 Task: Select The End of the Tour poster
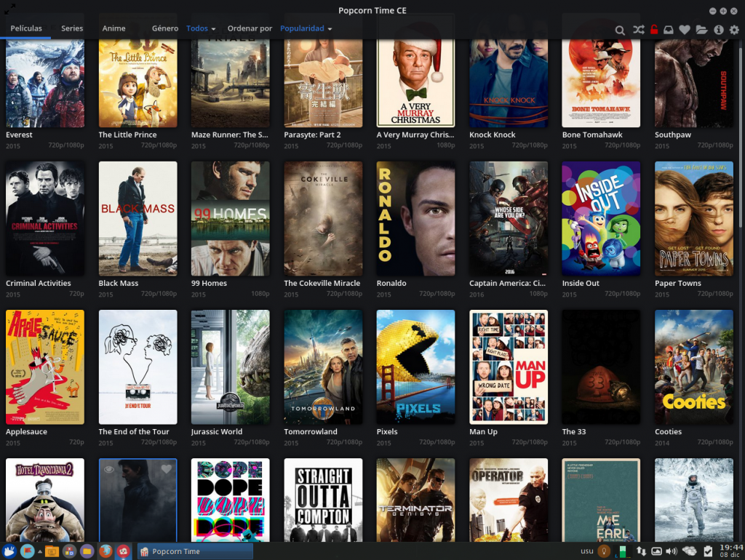tap(138, 367)
